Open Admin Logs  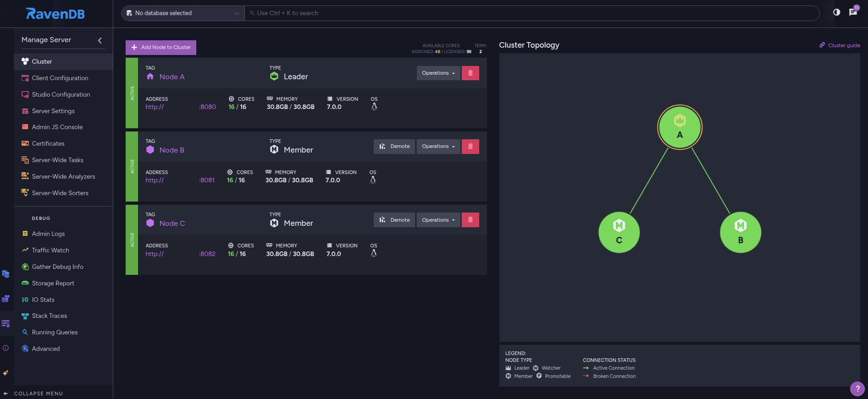click(63, 234)
